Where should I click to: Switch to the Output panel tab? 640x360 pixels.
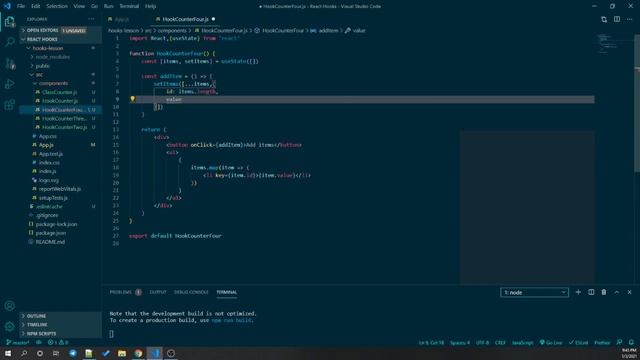(158, 292)
